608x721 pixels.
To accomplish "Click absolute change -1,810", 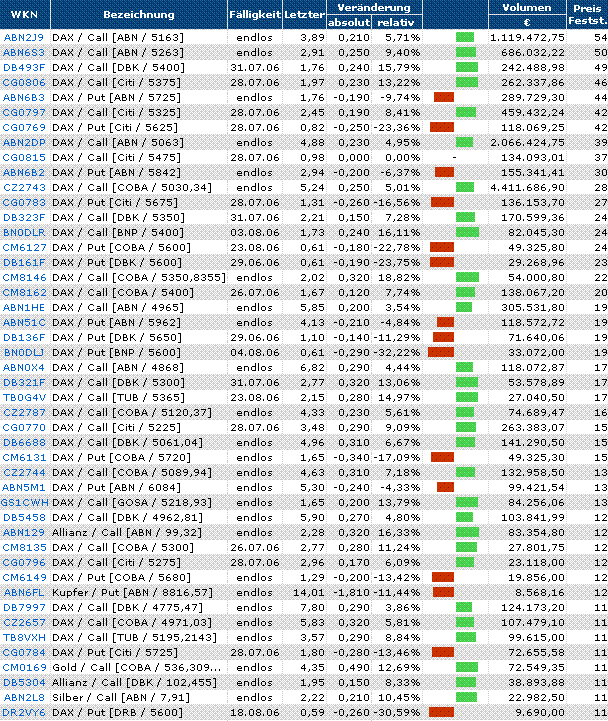I will (351, 593).
